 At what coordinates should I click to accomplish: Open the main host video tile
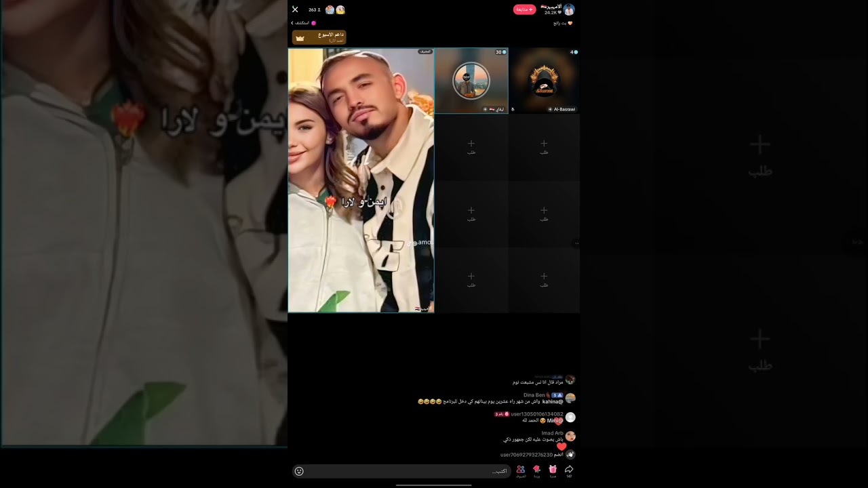pyautogui.click(x=361, y=180)
